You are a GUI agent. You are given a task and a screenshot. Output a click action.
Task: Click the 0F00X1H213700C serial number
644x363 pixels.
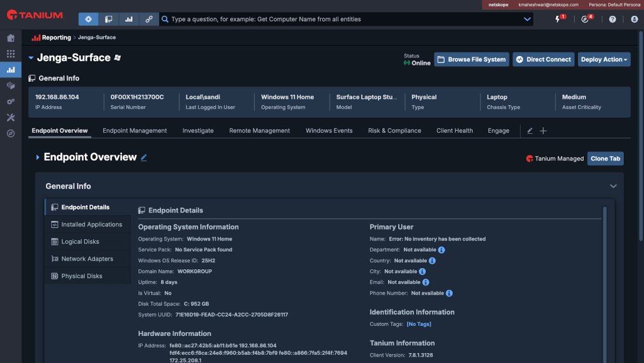[137, 97]
